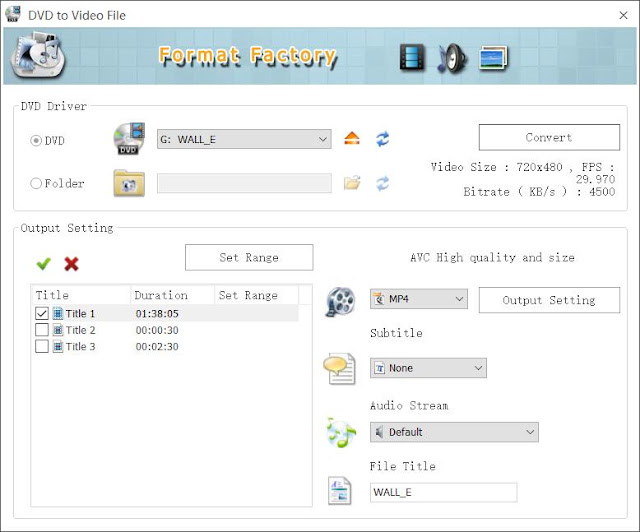Open the MP4 output format dropdown

point(419,299)
